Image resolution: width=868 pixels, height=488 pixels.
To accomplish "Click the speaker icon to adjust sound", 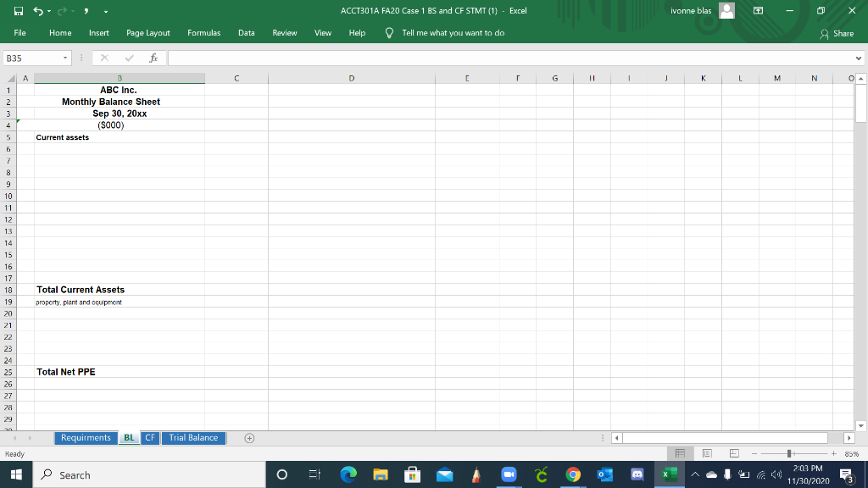I will coord(776,474).
